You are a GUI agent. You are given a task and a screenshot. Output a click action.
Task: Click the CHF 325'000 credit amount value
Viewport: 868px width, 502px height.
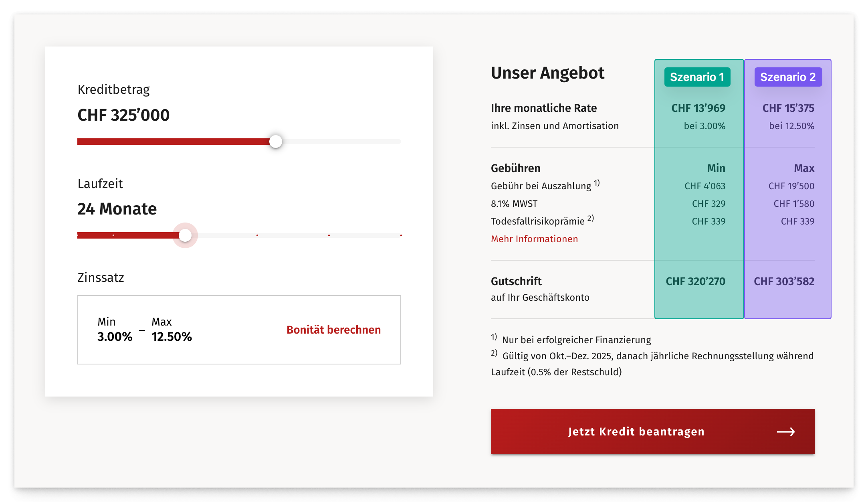click(123, 115)
